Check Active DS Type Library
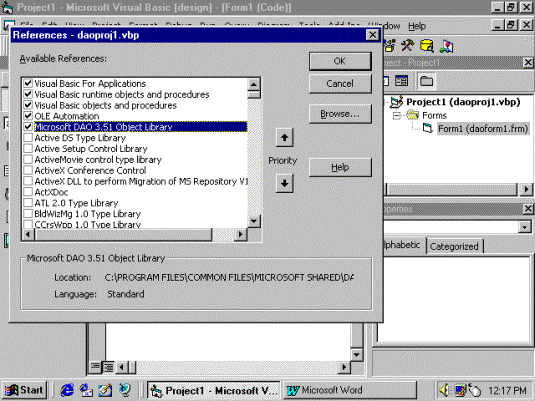 [x=28, y=138]
